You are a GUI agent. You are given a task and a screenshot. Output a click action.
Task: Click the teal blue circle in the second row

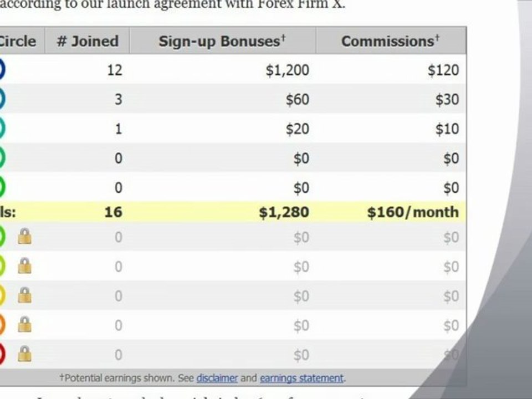pyautogui.click(x=2, y=99)
